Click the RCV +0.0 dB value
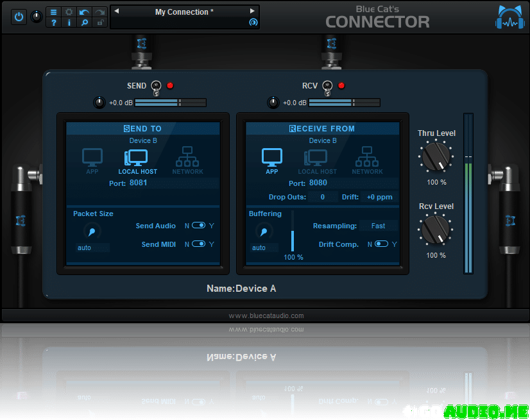530x420 pixels. (x=295, y=103)
